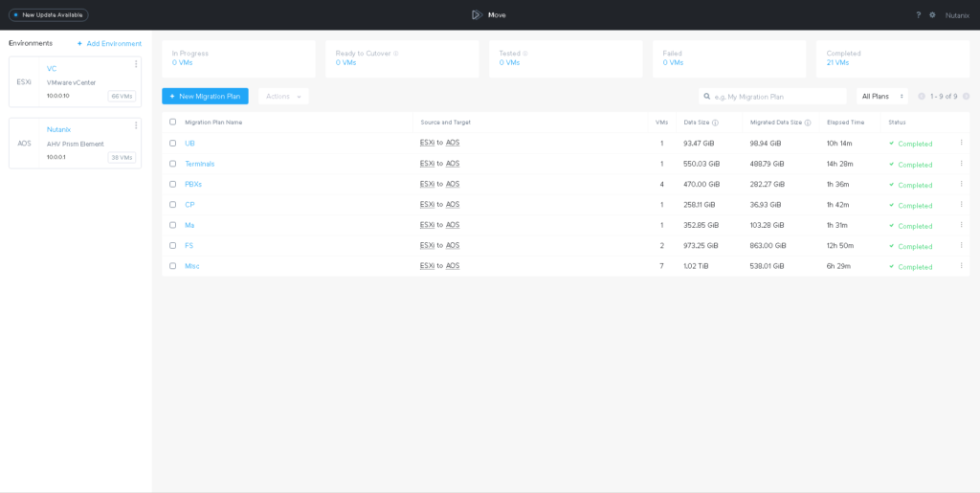Open the Nutanix user menu
Image resolution: width=980 pixels, height=493 pixels.
coord(957,15)
